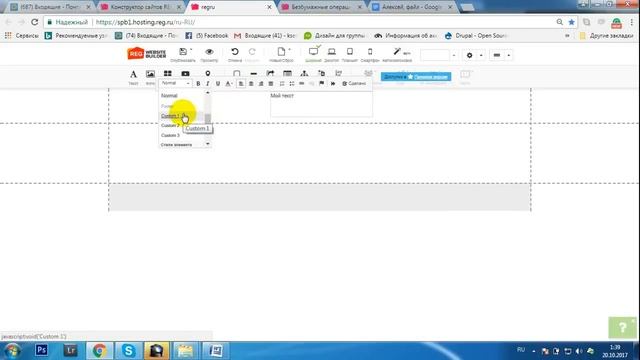This screenshot has height=360, width=640.
Task: Align text right
Action: [x=261, y=84]
